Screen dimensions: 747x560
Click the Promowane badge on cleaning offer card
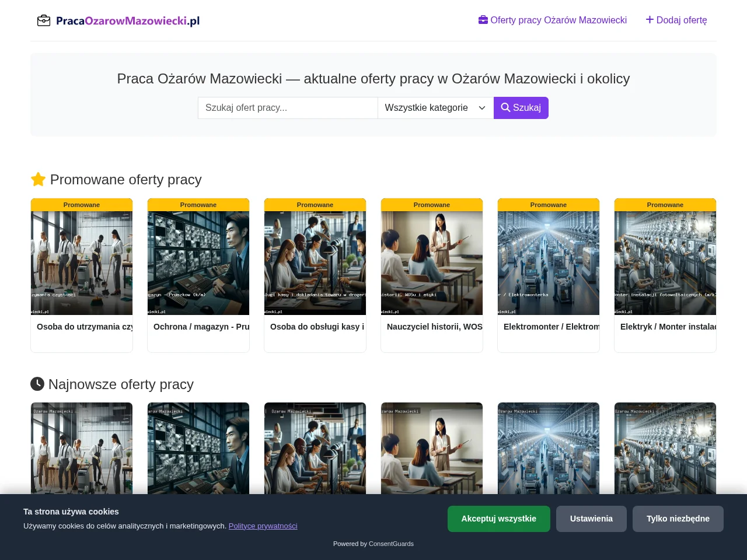click(82, 205)
